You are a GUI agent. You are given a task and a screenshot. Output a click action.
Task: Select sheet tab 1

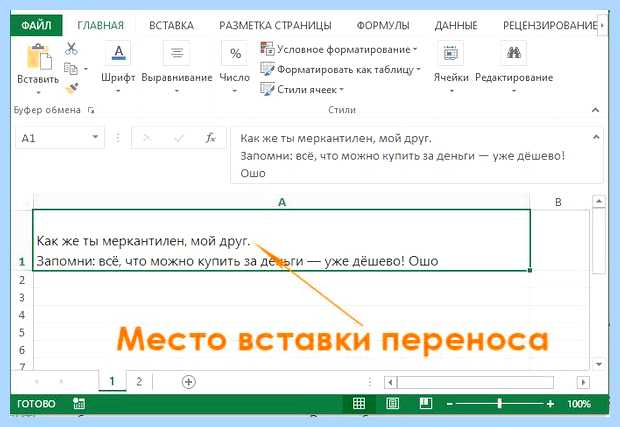pos(112,381)
